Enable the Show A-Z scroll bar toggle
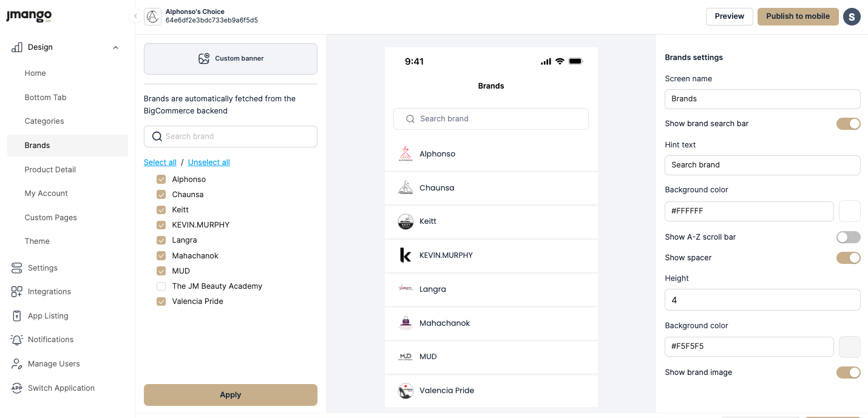Image resolution: width=868 pixels, height=418 pixels. coord(848,237)
